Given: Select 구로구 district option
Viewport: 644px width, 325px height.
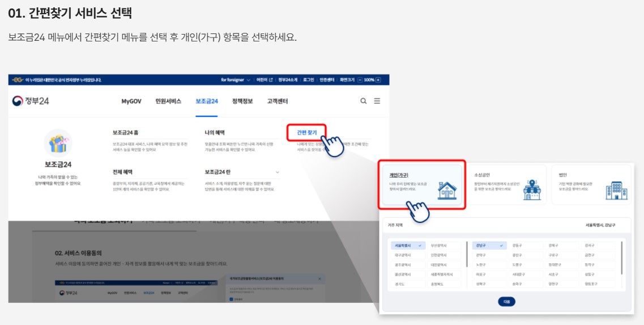Looking at the screenshot, I should 562,255.
